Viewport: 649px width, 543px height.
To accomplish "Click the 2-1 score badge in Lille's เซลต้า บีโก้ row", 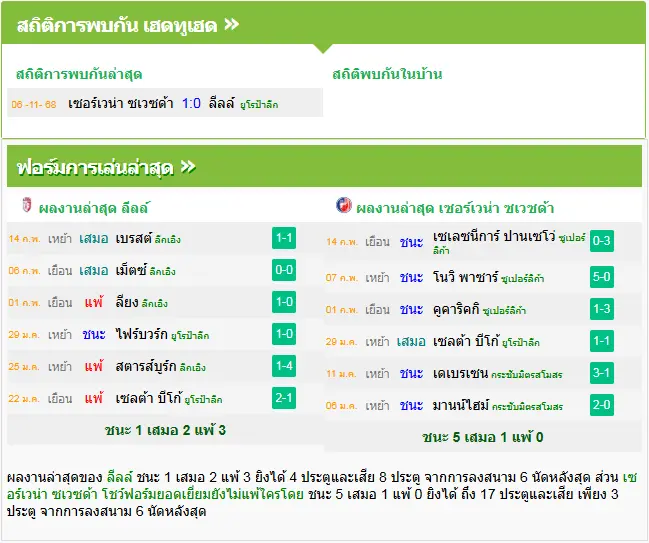I will (x=284, y=398).
